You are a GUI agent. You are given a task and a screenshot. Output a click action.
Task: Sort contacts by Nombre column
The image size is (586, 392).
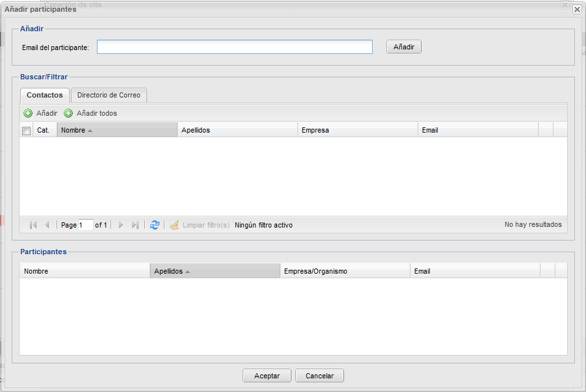(x=117, y=130)
